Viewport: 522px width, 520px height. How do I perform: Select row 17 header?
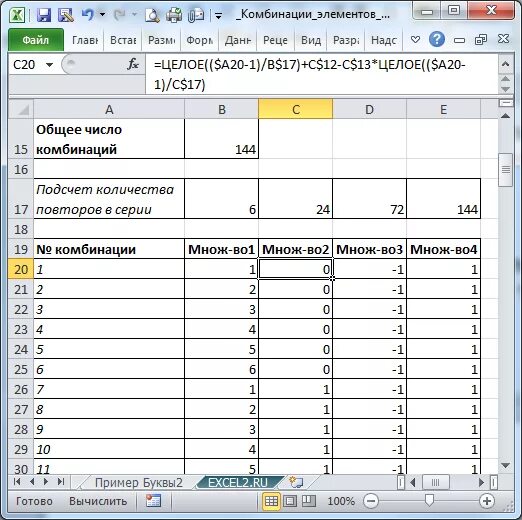pyautogui.click(x=21, y=199)
